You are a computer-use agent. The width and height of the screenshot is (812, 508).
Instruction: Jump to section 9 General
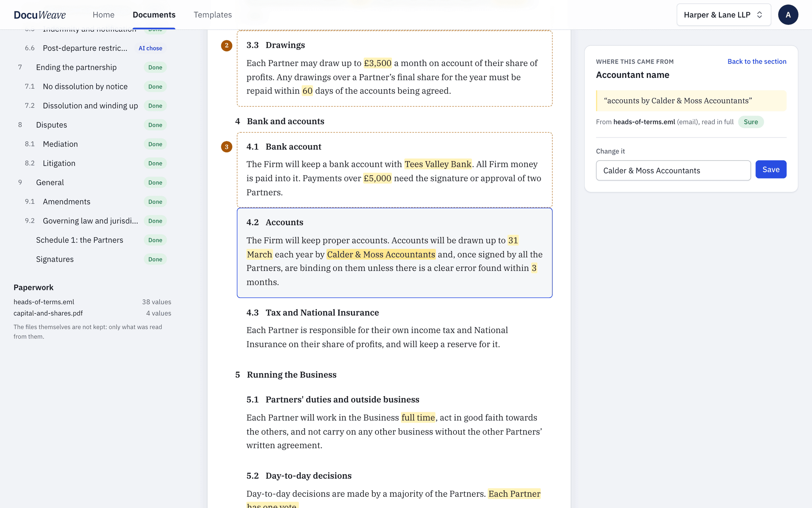point(92,182)
